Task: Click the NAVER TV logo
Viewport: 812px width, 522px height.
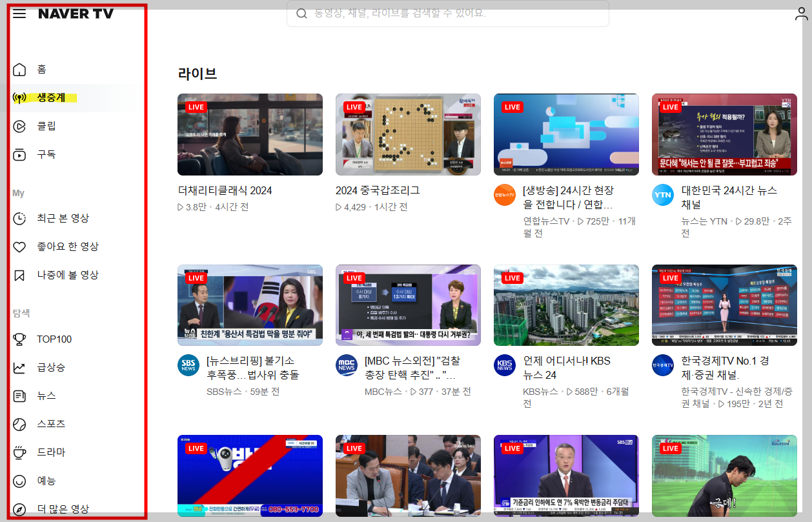Action: [76, 14]
